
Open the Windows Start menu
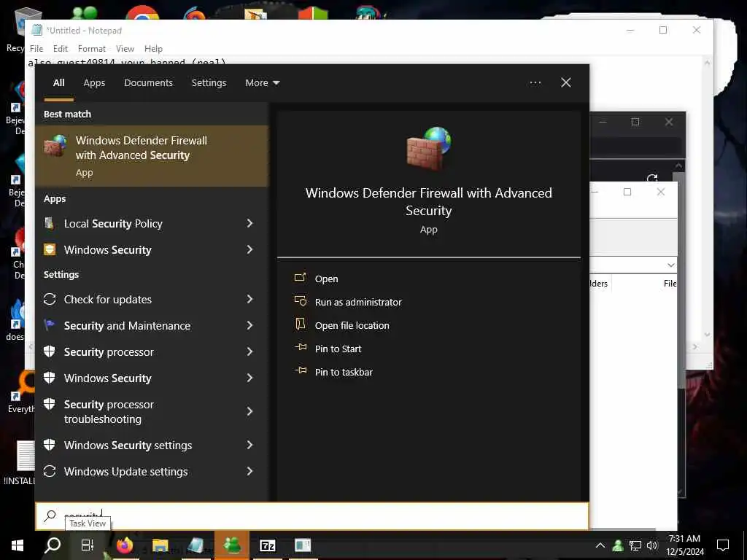18,545
